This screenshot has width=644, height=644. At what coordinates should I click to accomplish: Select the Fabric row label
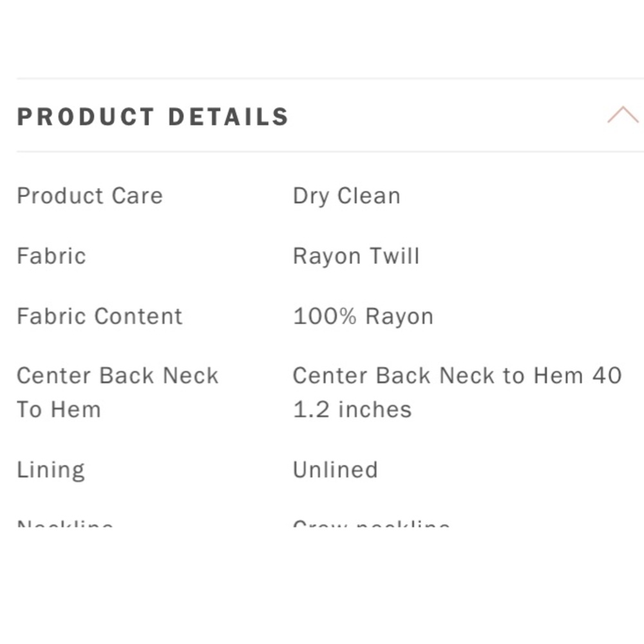tap(52, 256)
